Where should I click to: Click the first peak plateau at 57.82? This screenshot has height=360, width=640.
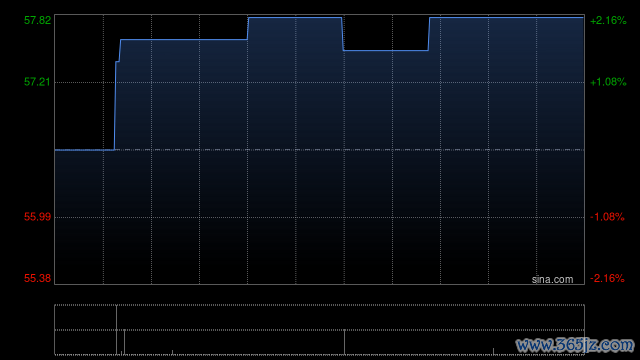295,18
